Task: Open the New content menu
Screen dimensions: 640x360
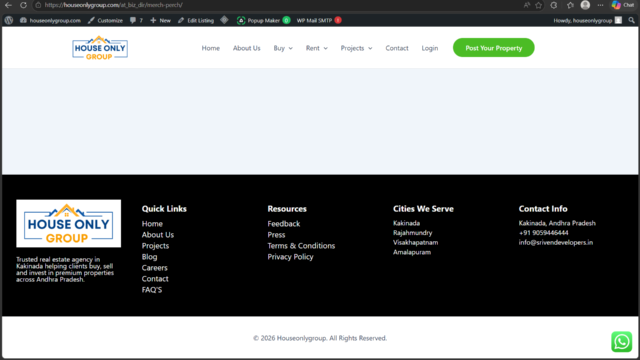Action: [x=160, y=20]
